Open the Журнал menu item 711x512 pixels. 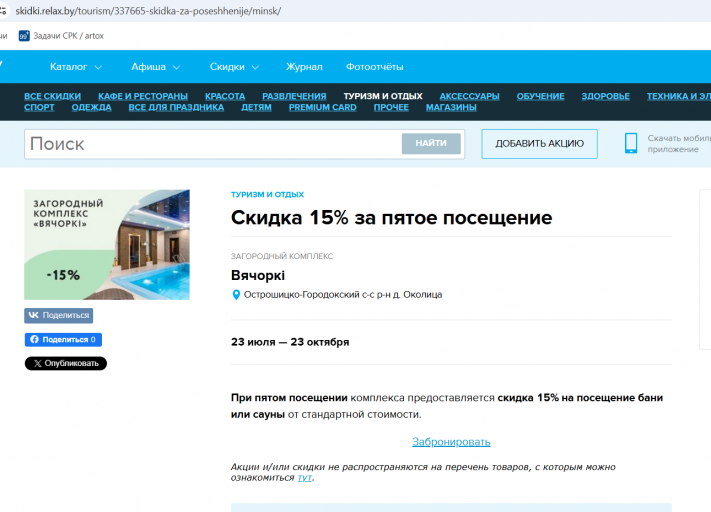pyautogui.click(x=304, y=67)
